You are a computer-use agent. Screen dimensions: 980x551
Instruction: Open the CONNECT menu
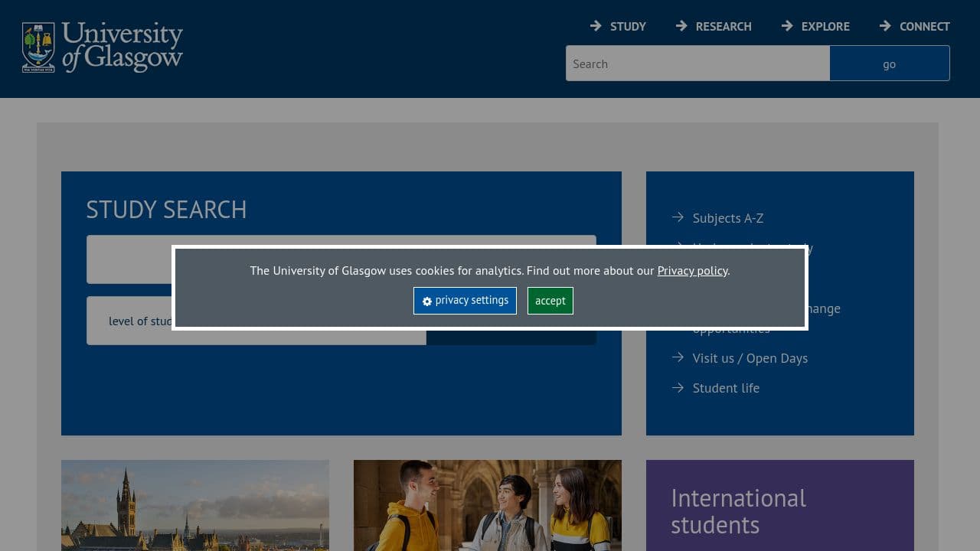pos(924,25)
